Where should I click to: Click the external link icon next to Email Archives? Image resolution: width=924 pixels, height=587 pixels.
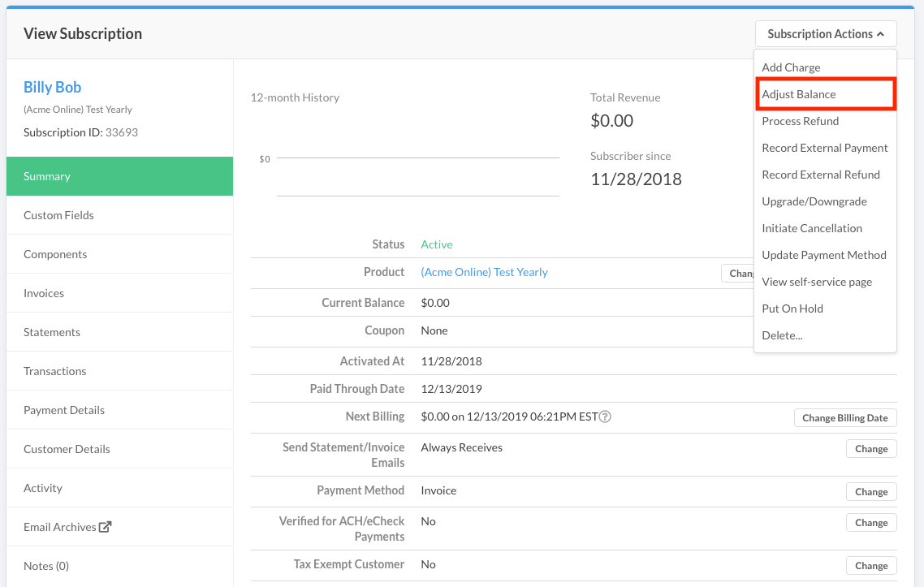tap(105, 527)
